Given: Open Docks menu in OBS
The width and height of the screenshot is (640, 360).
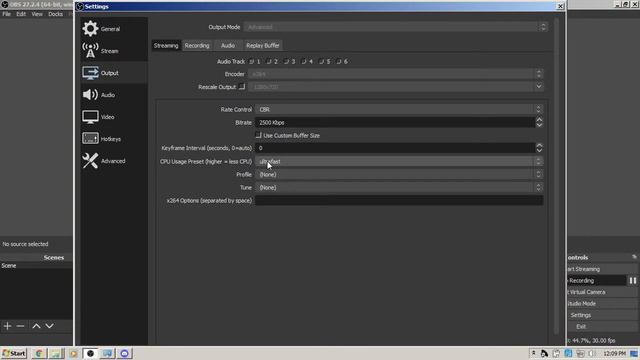Looking at the screenshot, I should [x=56, y=14].
